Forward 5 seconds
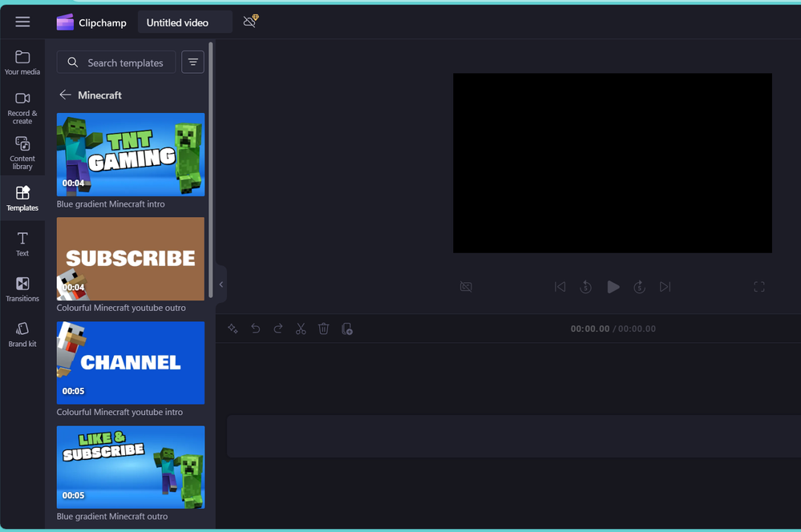The width and height of the screenshot is (801, 532). (640, 287)
